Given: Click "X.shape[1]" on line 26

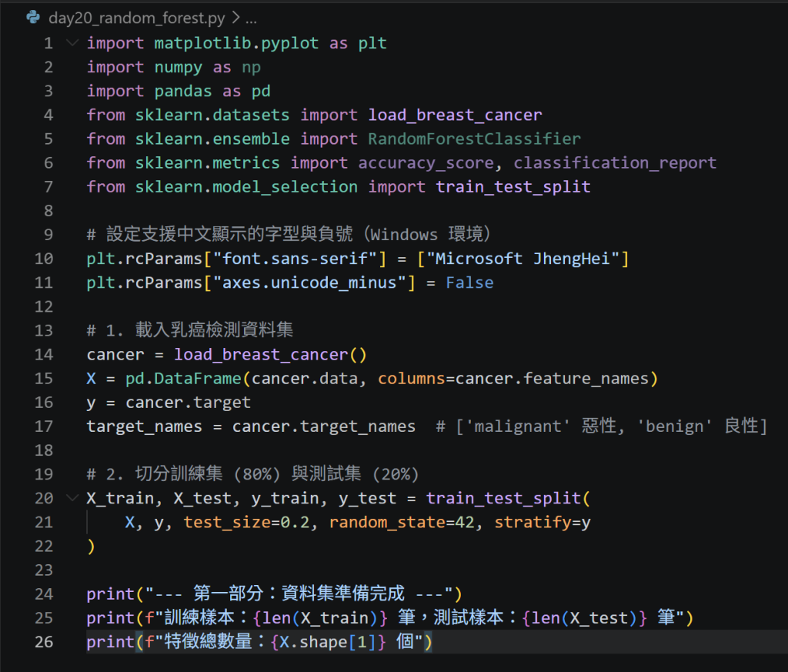Looking at the screenshot, I should tap(328, 642).
